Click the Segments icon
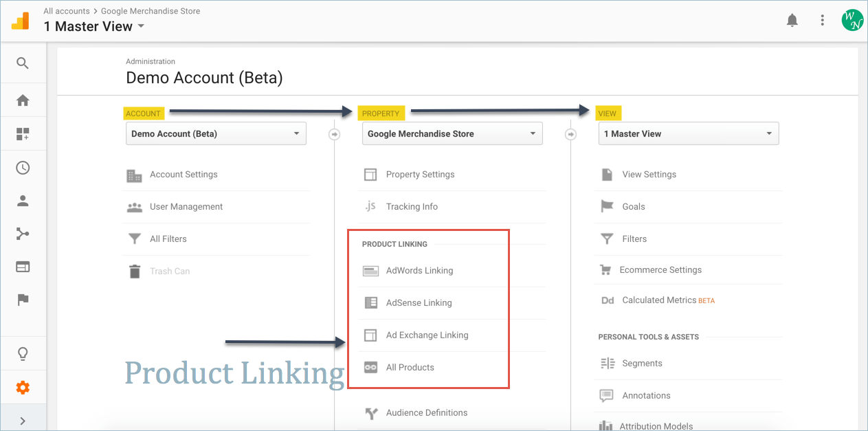Image resolution: width=868 pixels, height=431 pixels. pyautogui.click(x=608, y=364)
